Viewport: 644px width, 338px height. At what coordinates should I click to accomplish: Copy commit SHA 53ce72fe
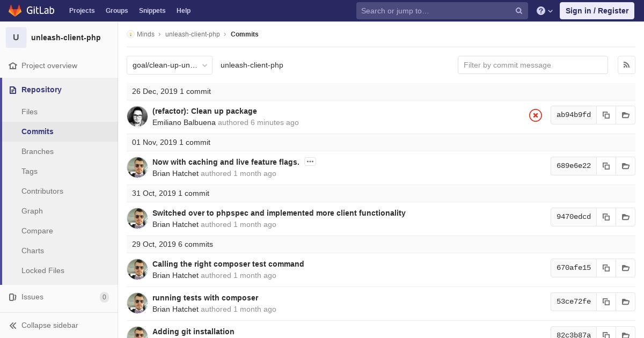pyautogui.click(x=606, y=302)
